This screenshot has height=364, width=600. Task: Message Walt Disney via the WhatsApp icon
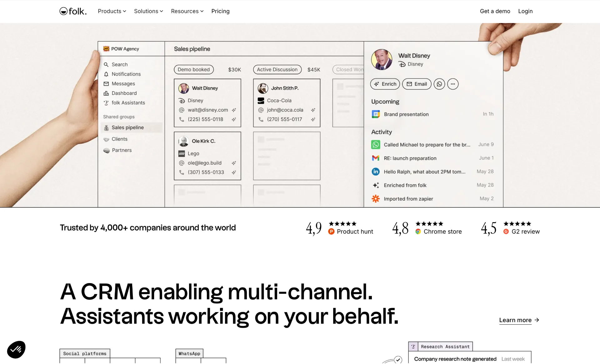pyautogui.click(x=439, y=84)
